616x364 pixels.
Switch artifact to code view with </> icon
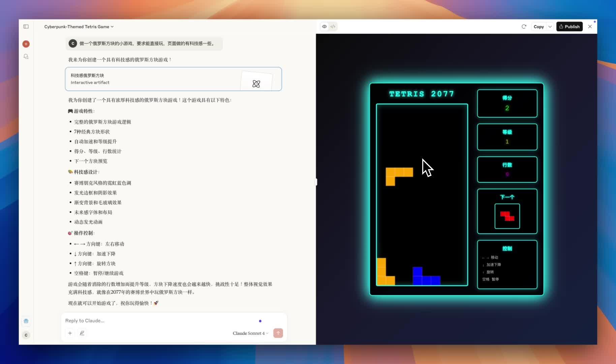pos(333,26)
